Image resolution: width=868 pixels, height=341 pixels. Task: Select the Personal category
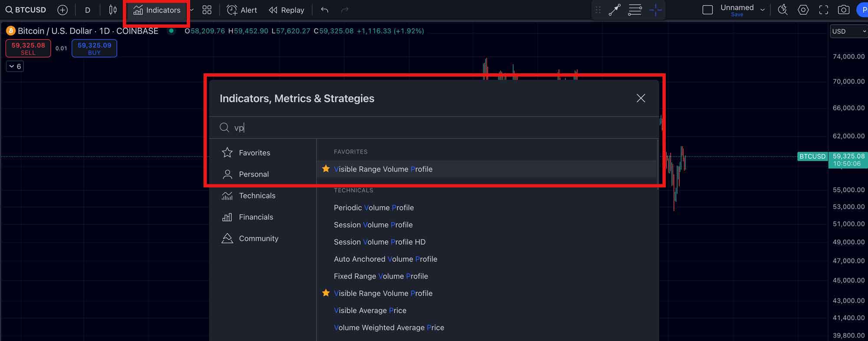coord(263,174)
